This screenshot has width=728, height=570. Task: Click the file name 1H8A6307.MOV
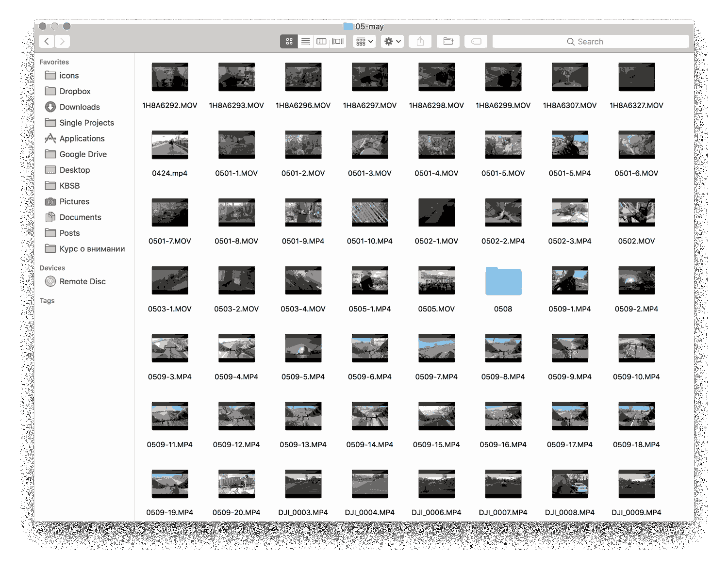570,105
